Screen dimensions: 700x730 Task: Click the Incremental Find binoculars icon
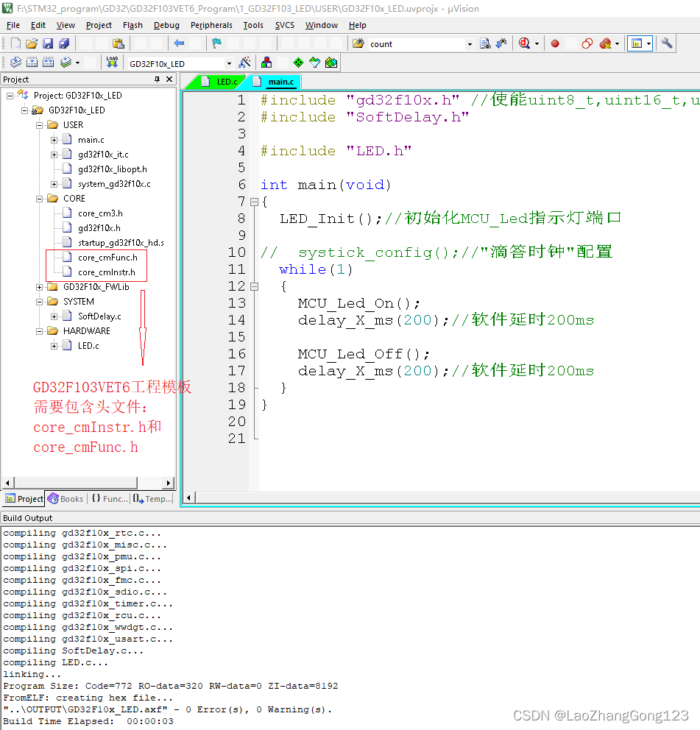tap(501, 43)
